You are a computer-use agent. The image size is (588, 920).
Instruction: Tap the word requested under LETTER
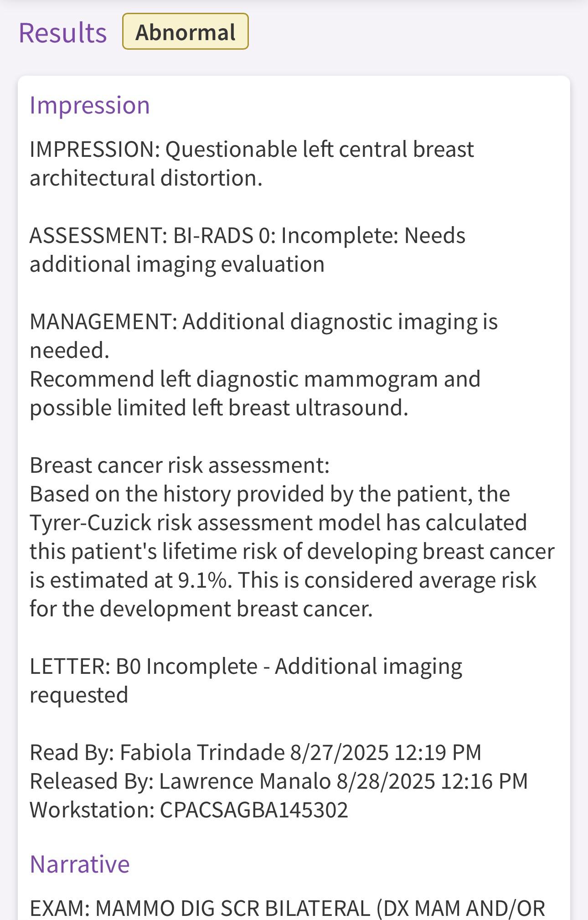(x=79, y=696)
